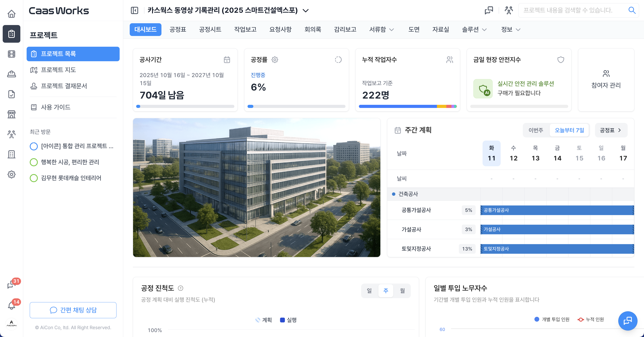This screenshot has height=337, width=644.
Task: Switch weekly plan to 이번주 view
Action: [x=536, y=130]
